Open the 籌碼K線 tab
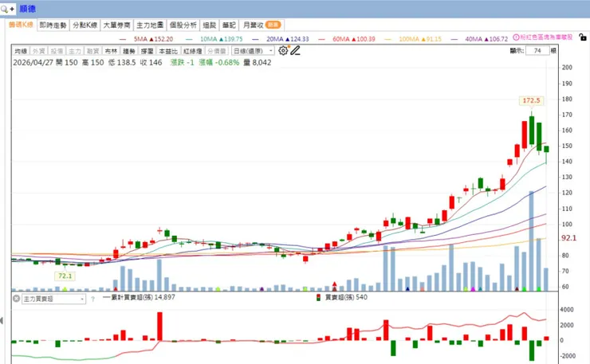 21,25
